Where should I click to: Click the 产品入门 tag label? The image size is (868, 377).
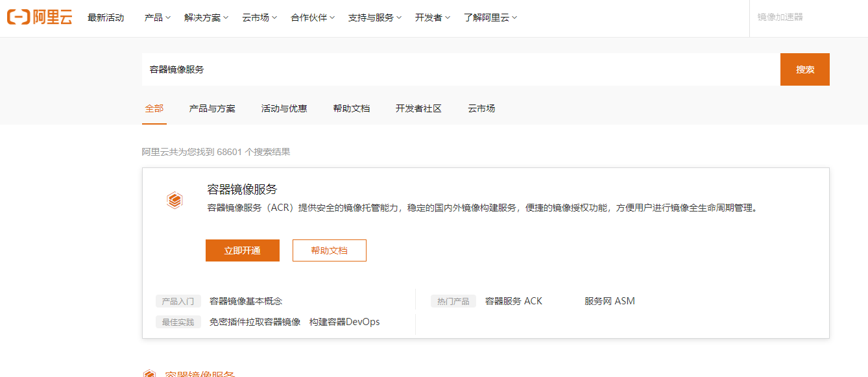coord(178,301)
